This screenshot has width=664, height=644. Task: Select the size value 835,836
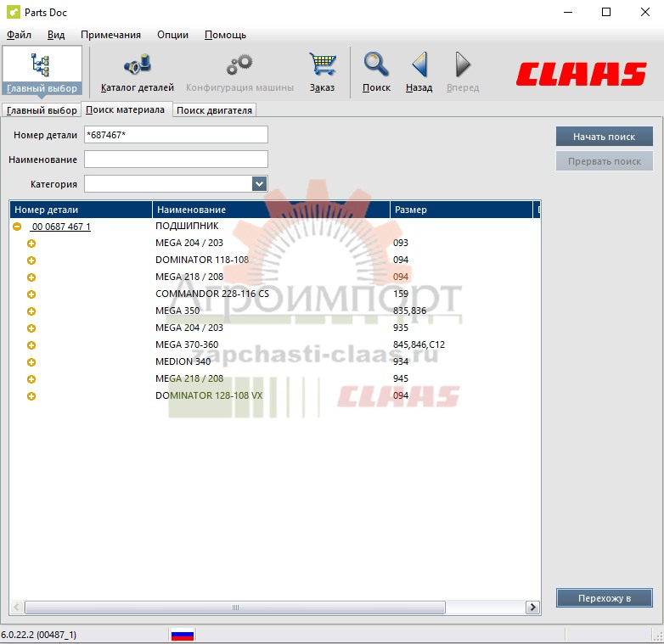[409, 311]
